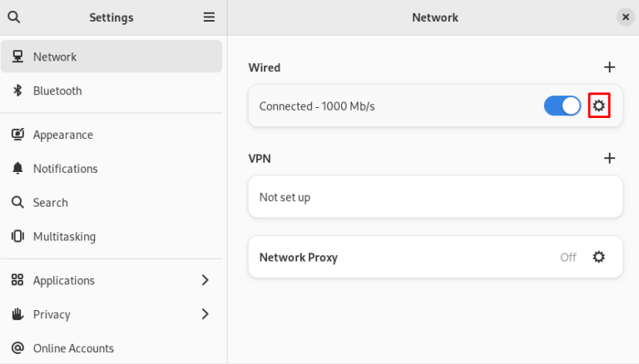Click the Multitasking icon in sidebar
This screenshot has width=639, height=364.
pos(17,237)
